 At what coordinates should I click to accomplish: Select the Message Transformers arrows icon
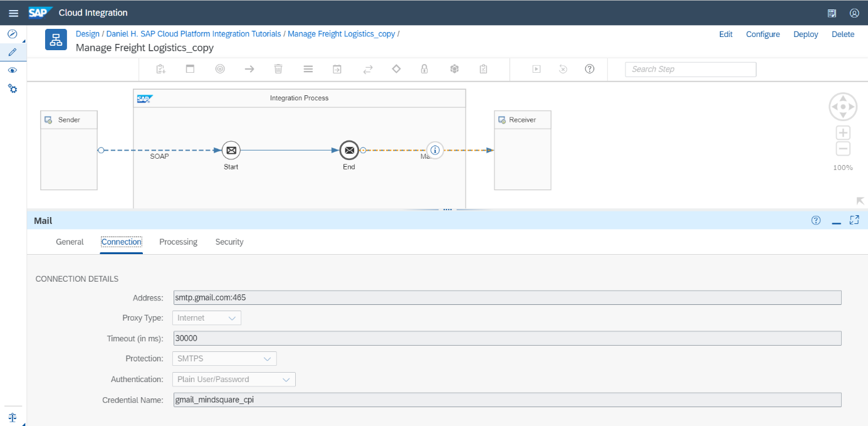coord(368,69)
